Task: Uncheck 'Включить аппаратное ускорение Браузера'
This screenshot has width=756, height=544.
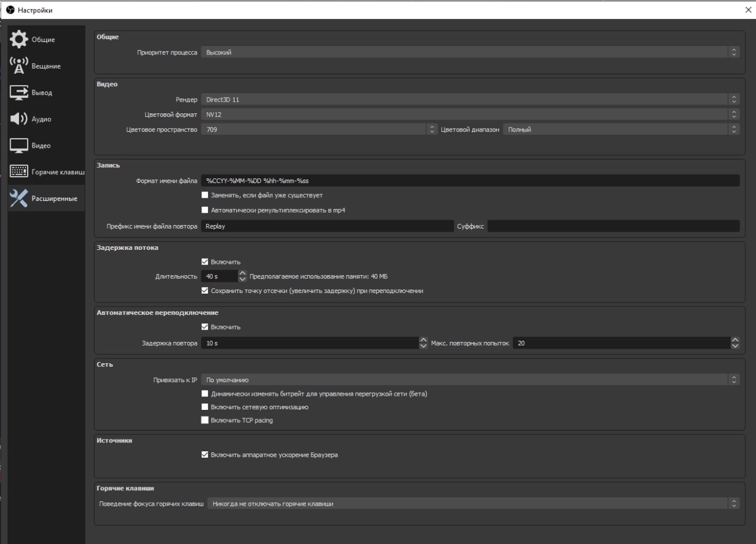Action: (x=205, y=455)
